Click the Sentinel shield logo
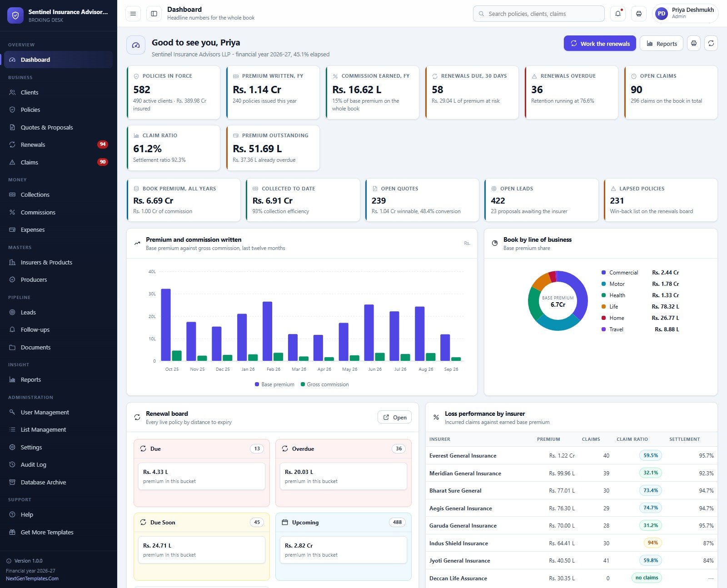This screenshot has height=588, width=727. click(x=15, y=15)
